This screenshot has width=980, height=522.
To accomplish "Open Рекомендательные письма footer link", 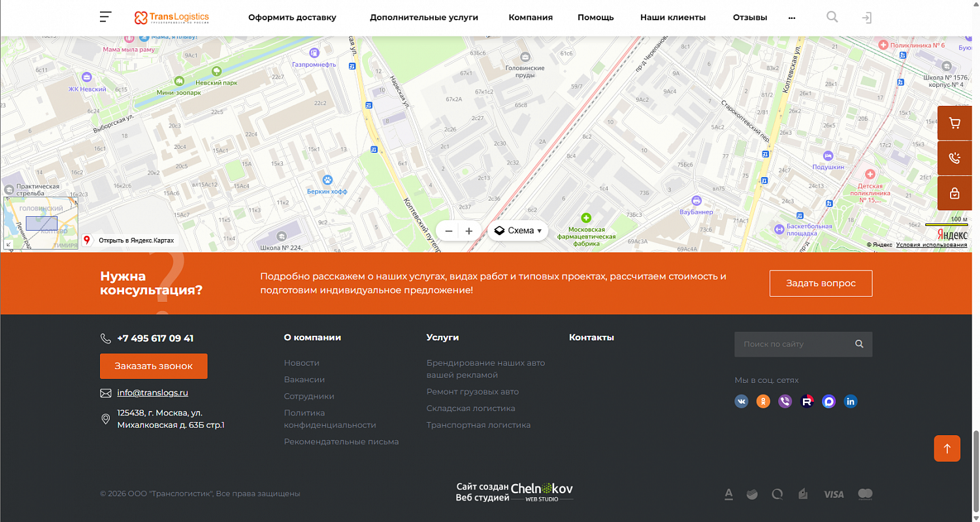I will coord(341,442).
